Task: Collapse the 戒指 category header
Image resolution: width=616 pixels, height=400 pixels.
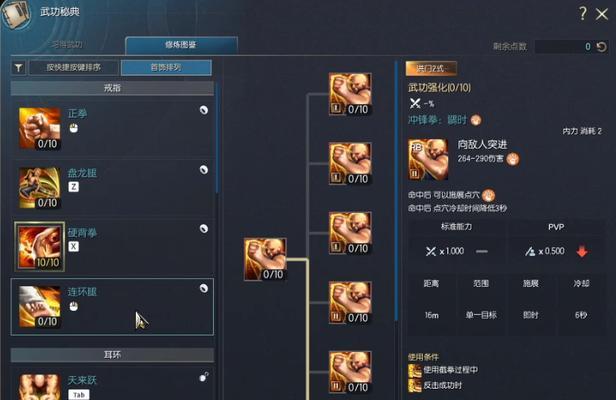Action: click(112, 88)
